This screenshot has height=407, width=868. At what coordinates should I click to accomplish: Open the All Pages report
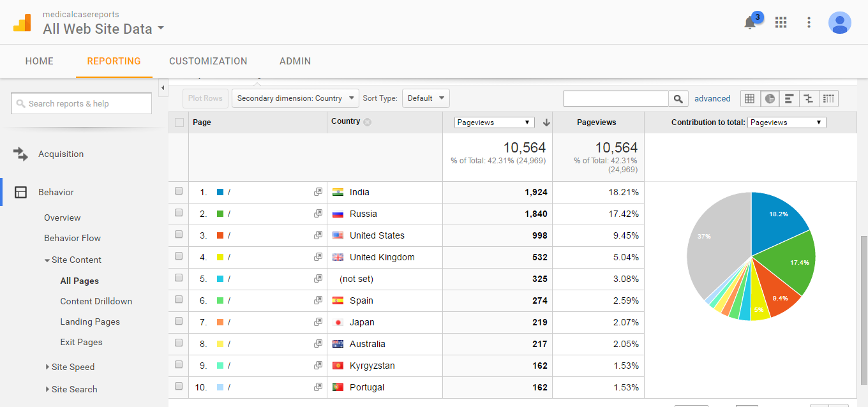[x=80, y=281]
